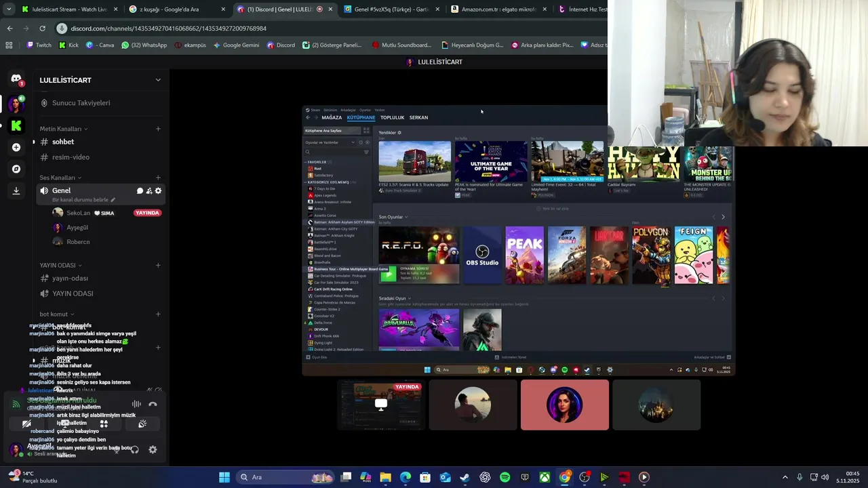
Task: Switch to Genel #5vzX5q Gartic tab
Action: pyautogui.click(x=391, y=9)
